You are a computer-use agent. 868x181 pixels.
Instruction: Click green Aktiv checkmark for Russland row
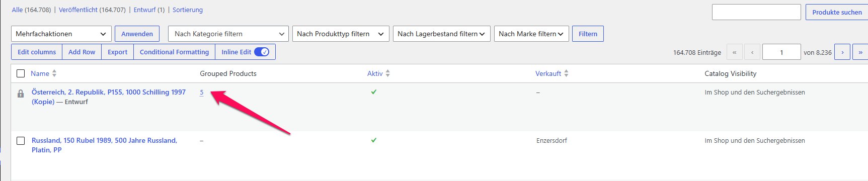[x=373, y=140]
